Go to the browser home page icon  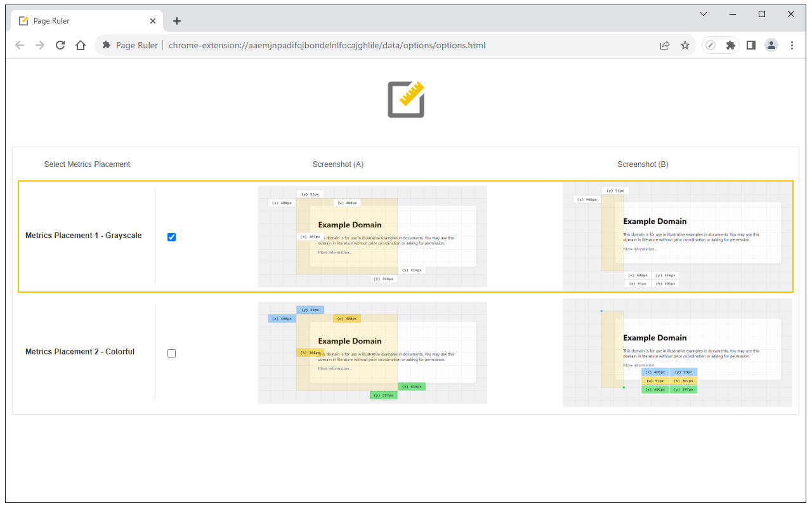click(x=81, y=45)
